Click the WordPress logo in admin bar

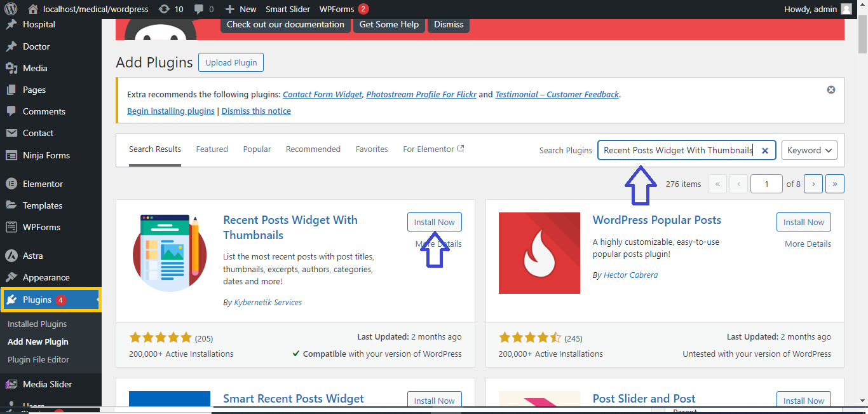11,9
